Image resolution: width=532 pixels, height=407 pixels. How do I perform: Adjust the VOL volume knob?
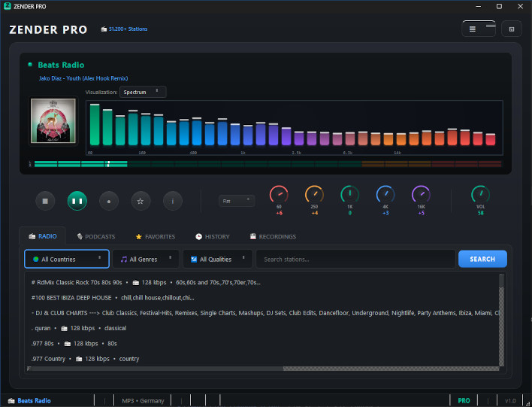pyautogui.click(x=479, y=195)
